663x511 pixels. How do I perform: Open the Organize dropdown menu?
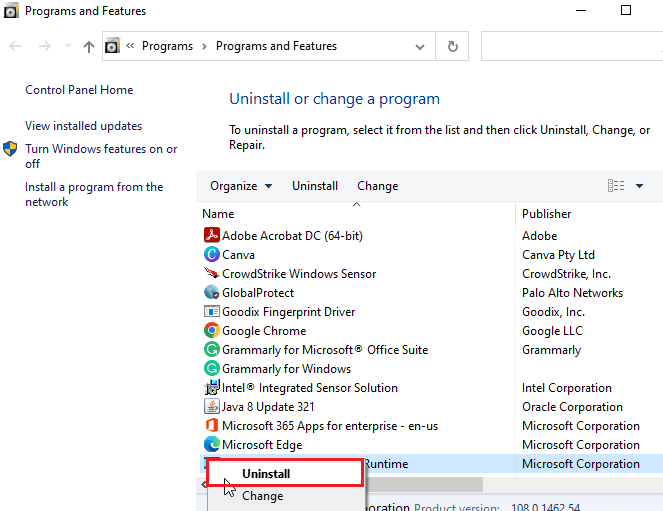click(x=241, y=186)
